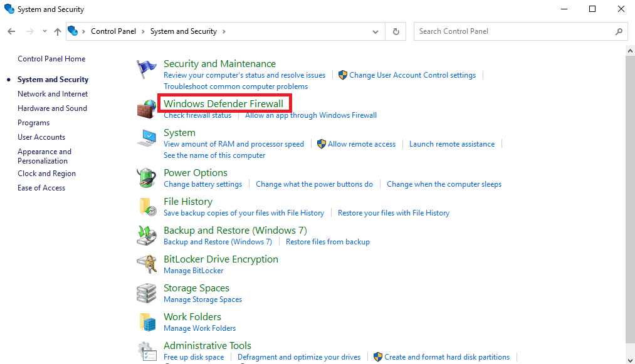The width and height of the screenshot is (635, 364).
Task: Click Check firewall status
Action: point(197,115)
